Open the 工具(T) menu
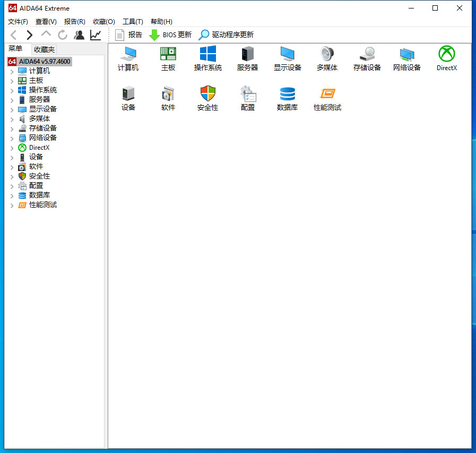The image size is (476, 453). [x=133, y=22]
